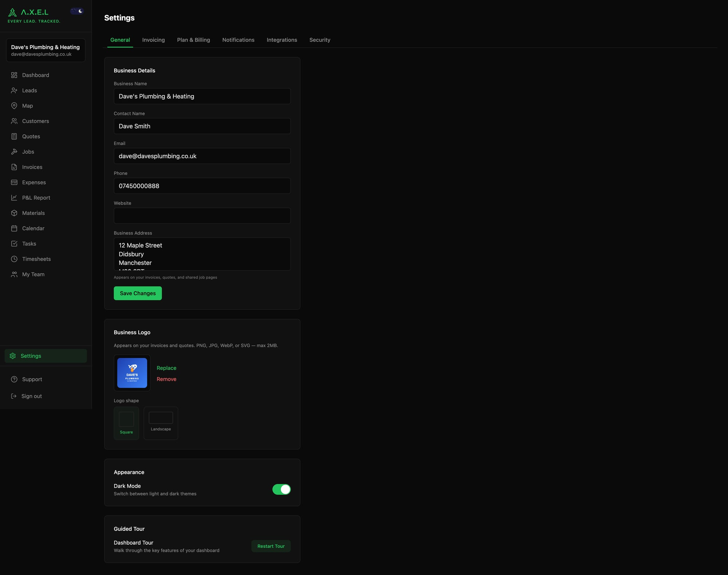Click the Website input field
This screenshot has height=575, width=728.
[x=202, y=215]
